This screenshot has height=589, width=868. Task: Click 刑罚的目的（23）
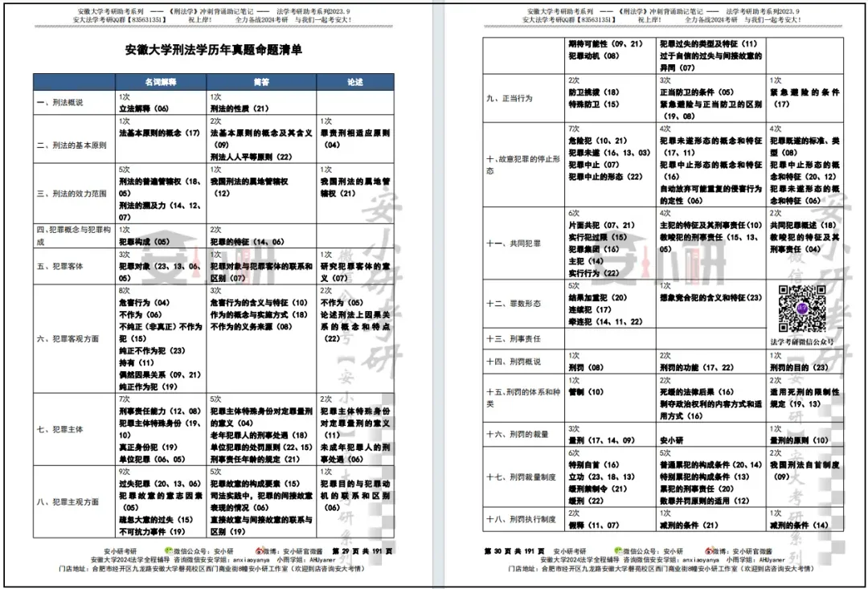click(799, 367)
